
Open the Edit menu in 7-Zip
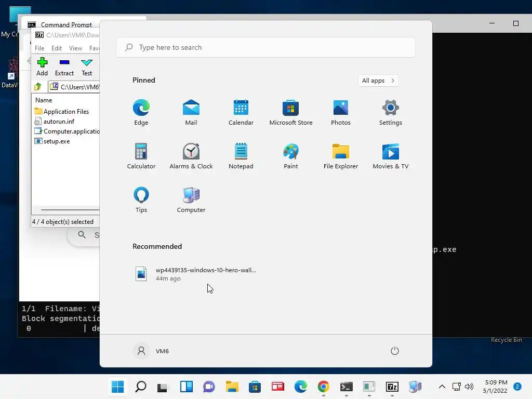point(56,48)
